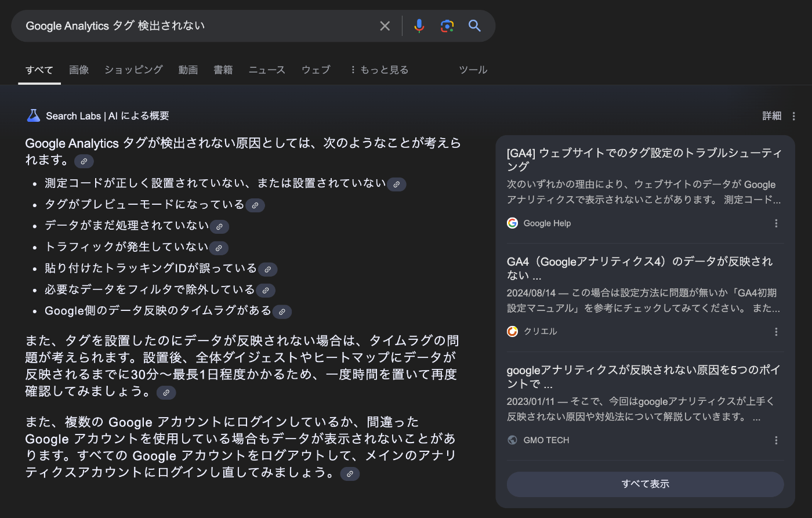Viewport: 812px width, 518px height.
Task: Click the 詳細 link in AI overview
Action: pyautogui.click(x=772, y=116)
